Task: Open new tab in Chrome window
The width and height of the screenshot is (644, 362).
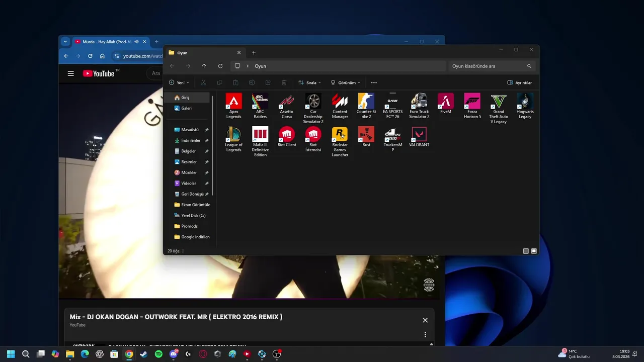Action: pyautogui.click(x=156, y=42)
